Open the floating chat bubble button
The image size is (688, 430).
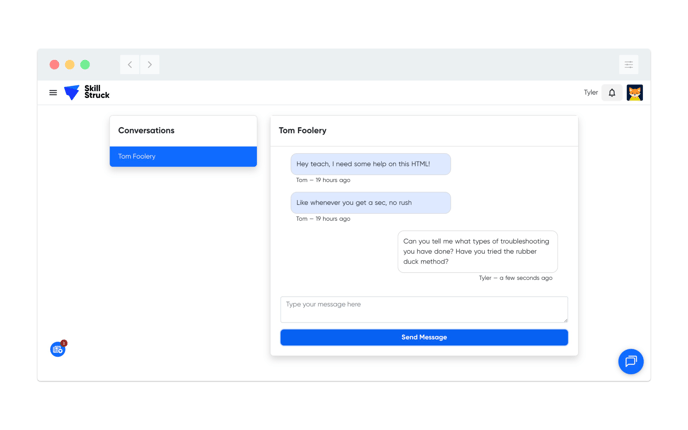click(630, 361)
